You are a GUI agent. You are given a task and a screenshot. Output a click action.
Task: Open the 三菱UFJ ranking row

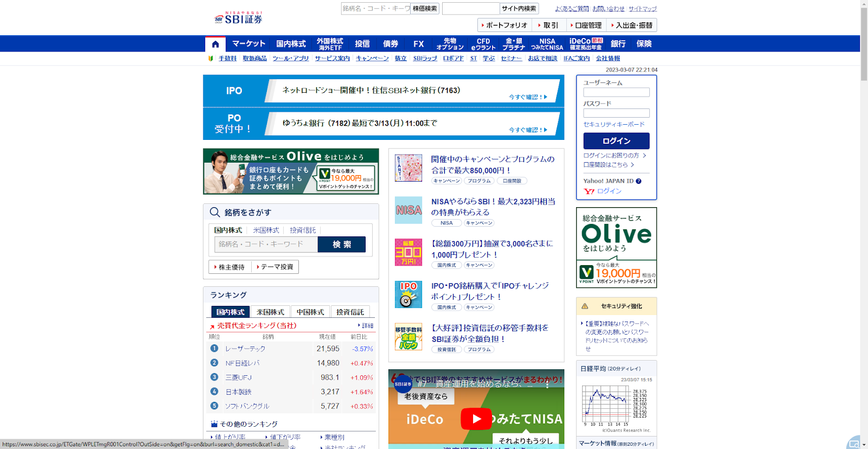(x=292, y=377)
